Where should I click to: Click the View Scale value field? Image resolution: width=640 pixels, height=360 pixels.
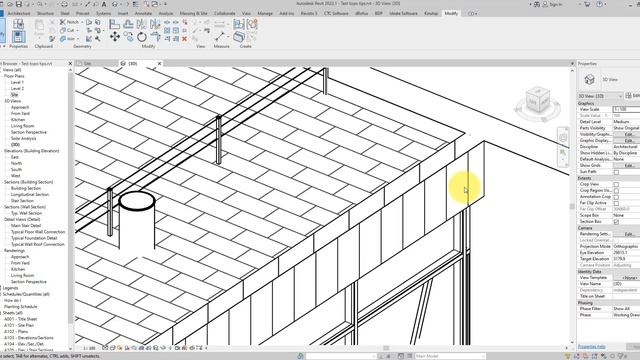626,109
